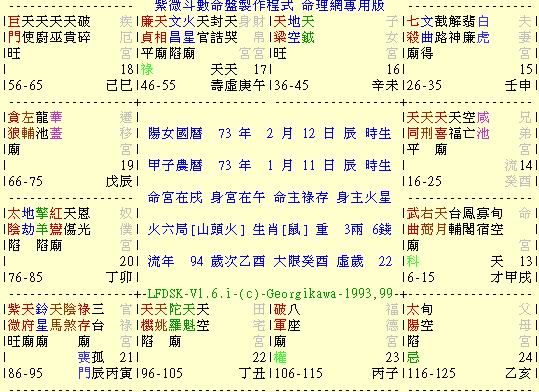
Task: Select the stem-branch label 庚午
Action: point(252,85)
